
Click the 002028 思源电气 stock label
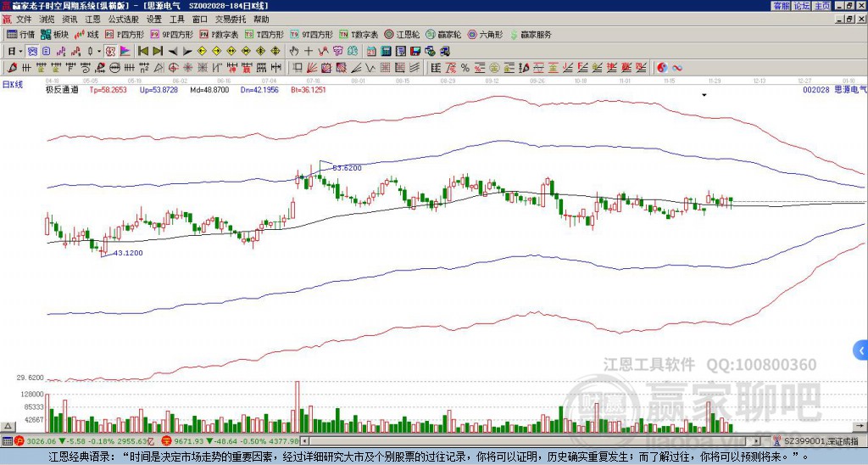click(x=835, y=89)
